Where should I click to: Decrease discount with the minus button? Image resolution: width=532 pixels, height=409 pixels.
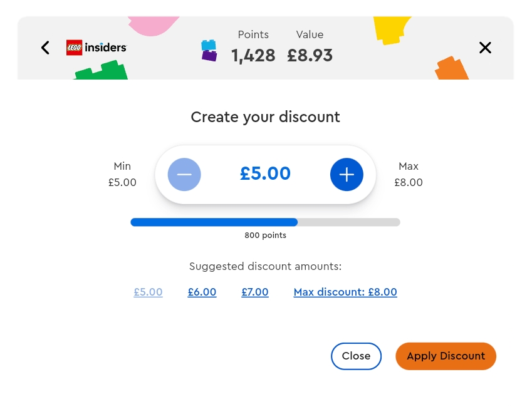click(x=184, y=174)
